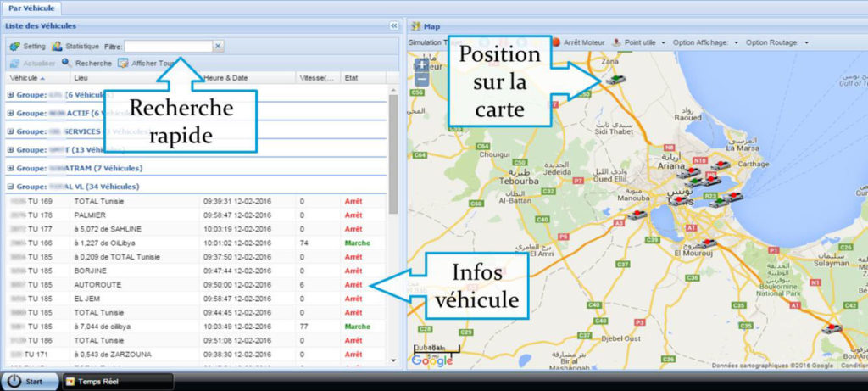Viewport: 868px width, 391px height.
Task: Click the Afficher Tous icon
Action: click(124, 63)
